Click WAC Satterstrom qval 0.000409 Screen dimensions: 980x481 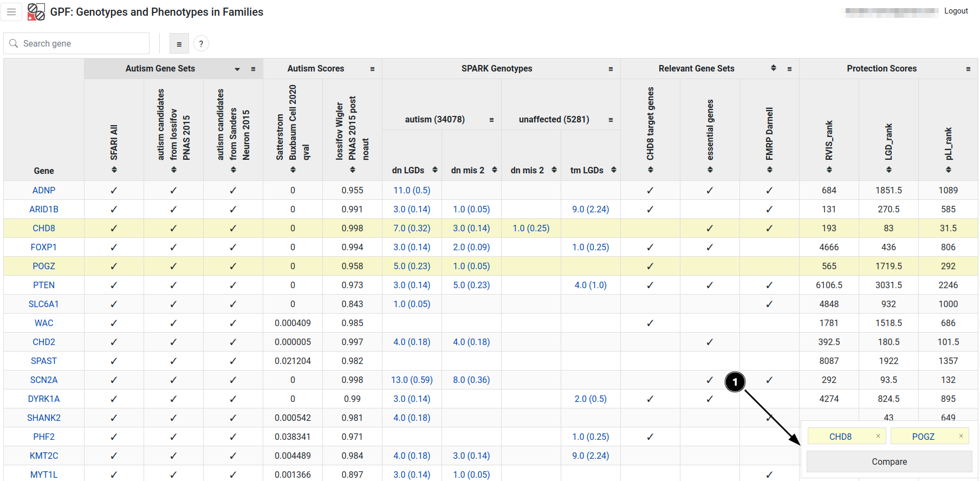click(x=293, y=323)
